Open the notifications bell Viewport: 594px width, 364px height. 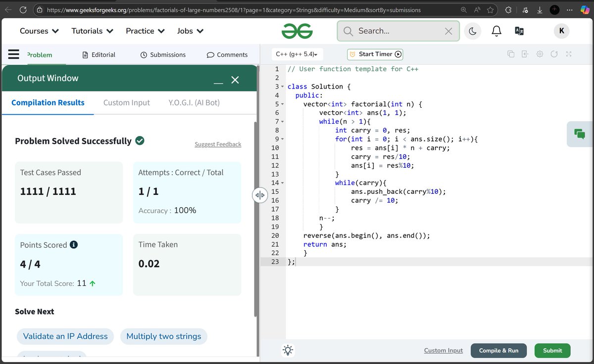pos(496,31)
